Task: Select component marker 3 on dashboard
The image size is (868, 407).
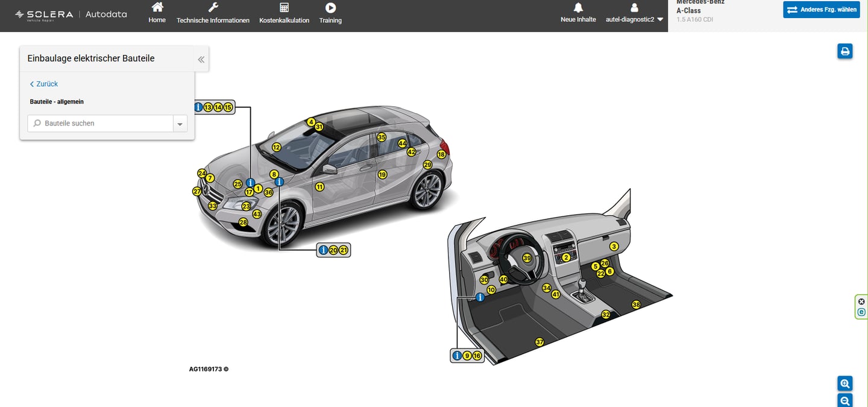Action: 614,246
